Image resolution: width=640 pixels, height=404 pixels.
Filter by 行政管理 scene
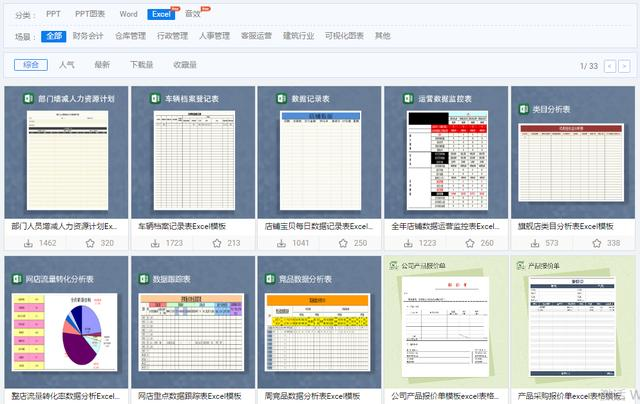172,36
